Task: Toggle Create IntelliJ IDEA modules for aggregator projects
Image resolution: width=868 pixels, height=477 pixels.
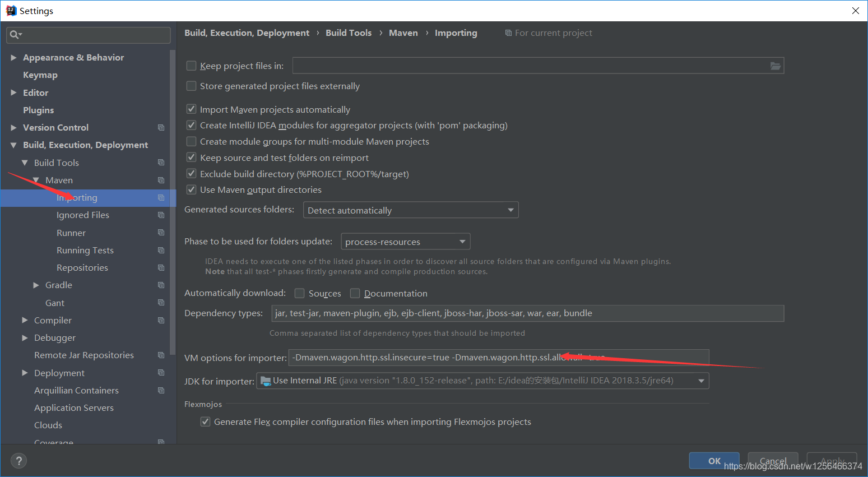Action: tap(191, 125)
